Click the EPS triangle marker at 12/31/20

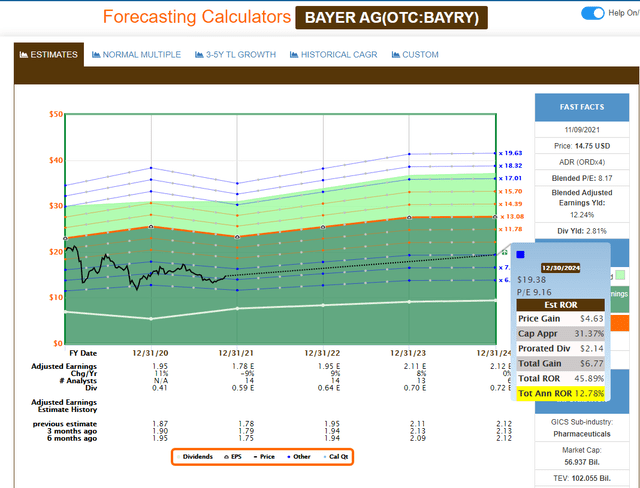tap(151, 226)
